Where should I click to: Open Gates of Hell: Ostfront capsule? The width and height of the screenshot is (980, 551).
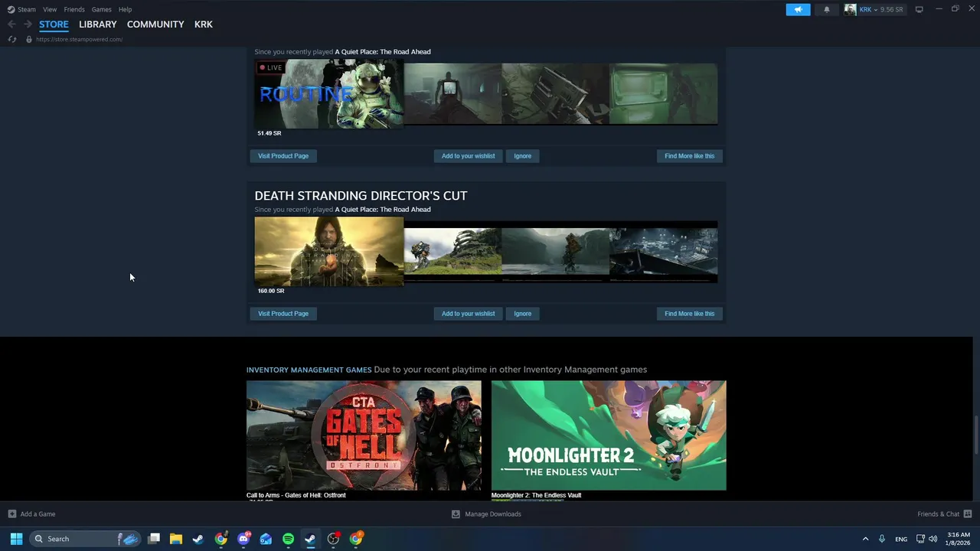[x=364, y=435]
